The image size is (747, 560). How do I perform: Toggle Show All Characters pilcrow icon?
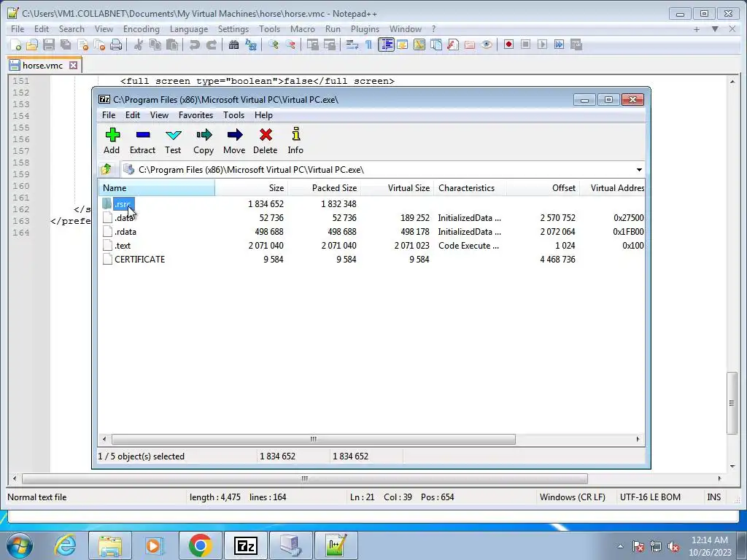(x=368, y=44)
